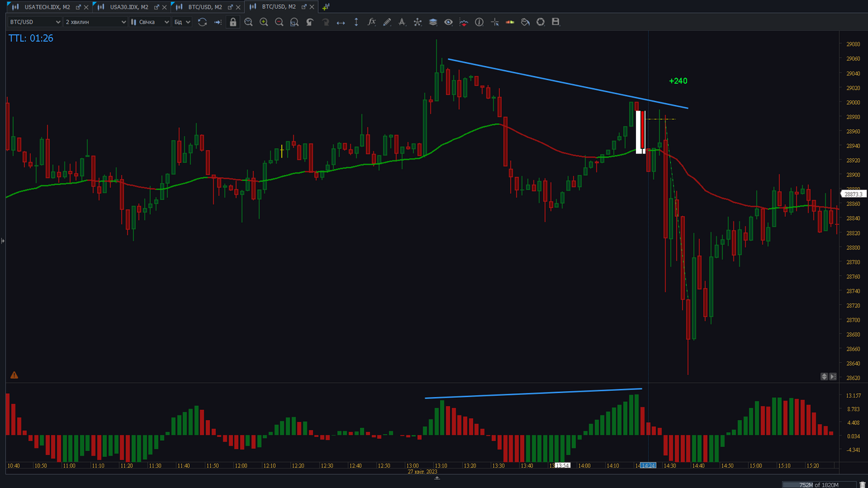The width and height of the screenshot is (868, 488).
Task: Click the garbage collection trash icon
Action: click(863, 485)
